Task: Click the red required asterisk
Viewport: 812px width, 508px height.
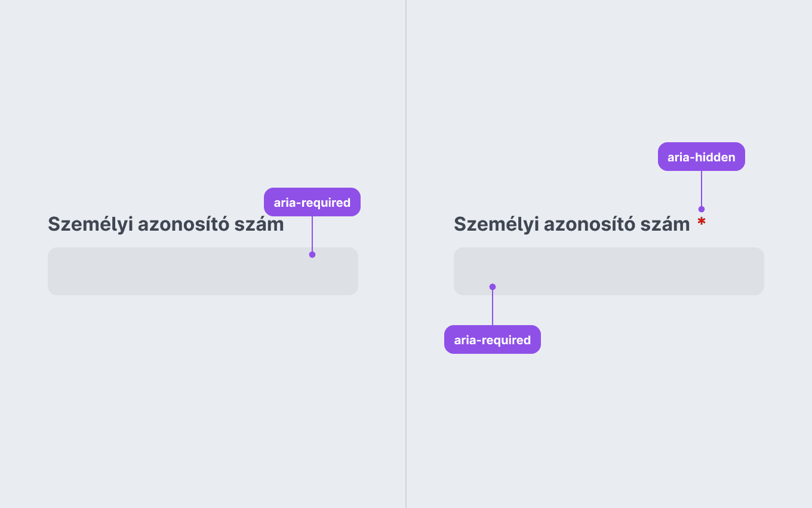Action: click(x=702, y=221)
